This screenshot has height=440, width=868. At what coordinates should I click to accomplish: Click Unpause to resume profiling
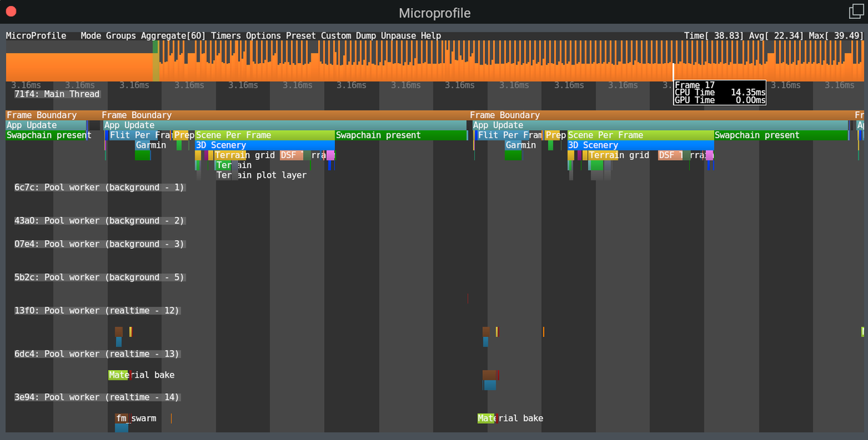(399, 36)
